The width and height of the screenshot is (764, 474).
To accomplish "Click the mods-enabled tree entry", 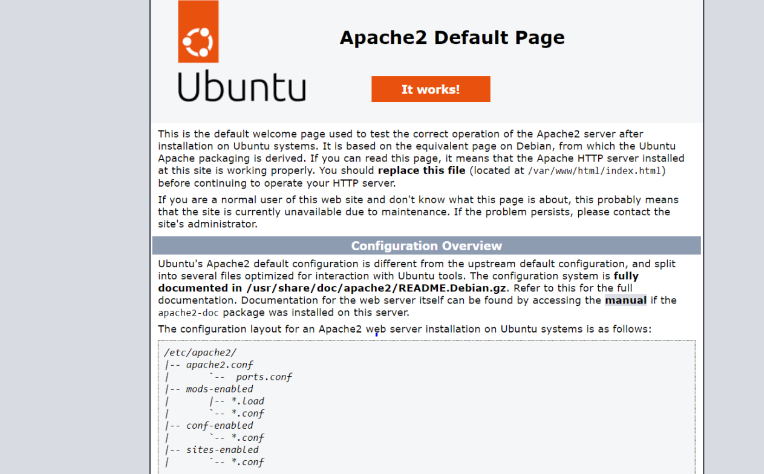I will tap(219, 389).
